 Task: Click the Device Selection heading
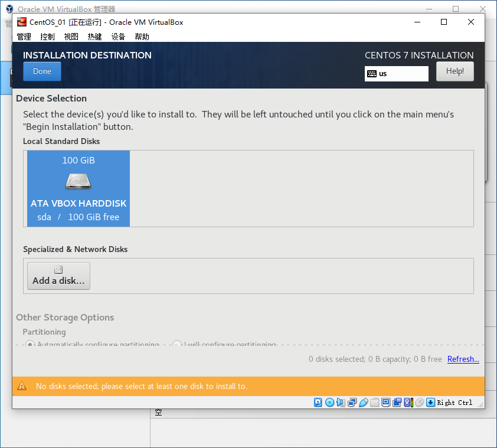coord(51,99)
